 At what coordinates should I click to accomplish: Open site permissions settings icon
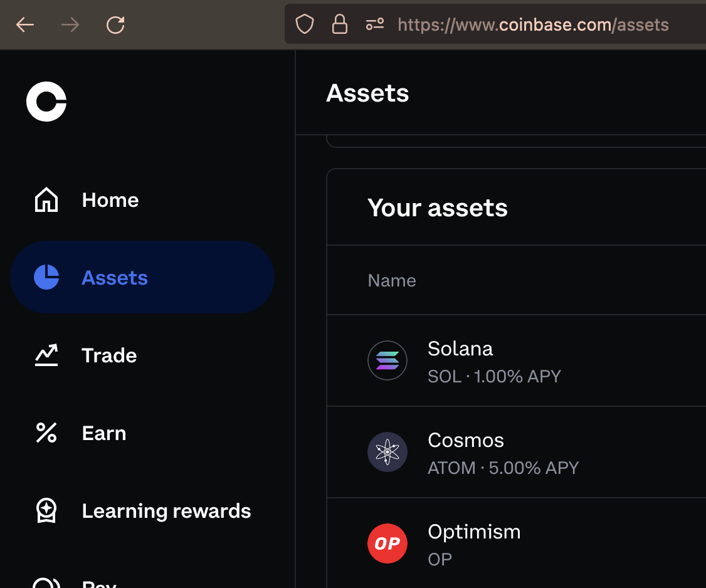point(374,24)
